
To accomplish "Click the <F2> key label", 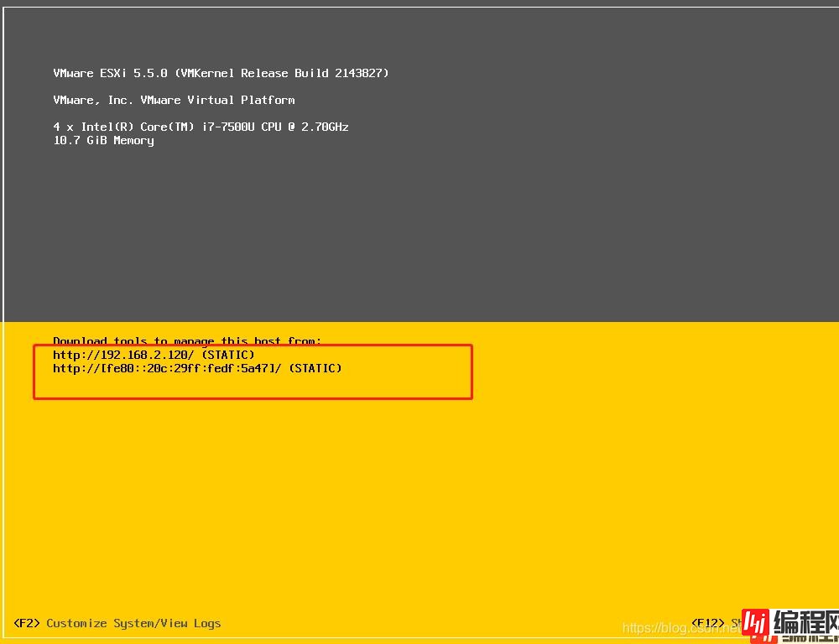I will (x=27, y=623).
